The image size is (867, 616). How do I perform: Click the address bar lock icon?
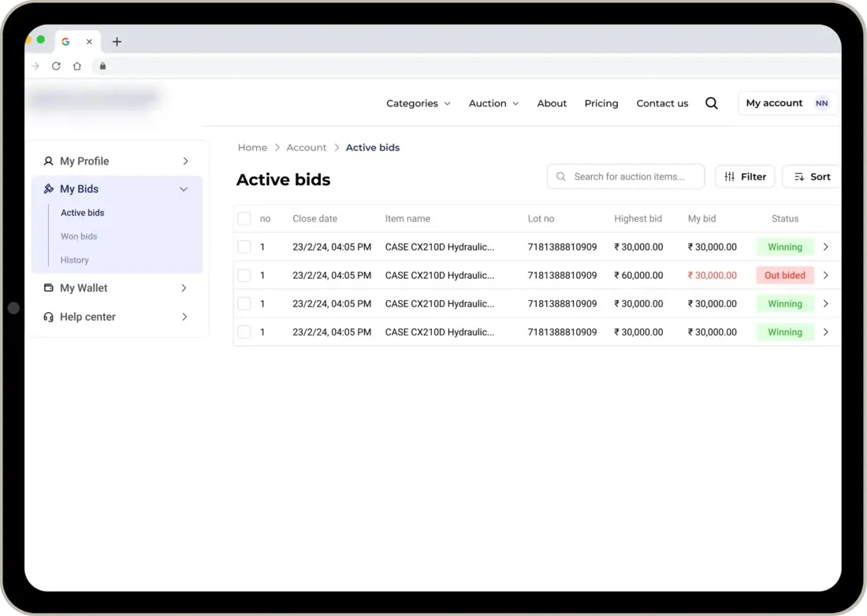click(x=102, y=65)
